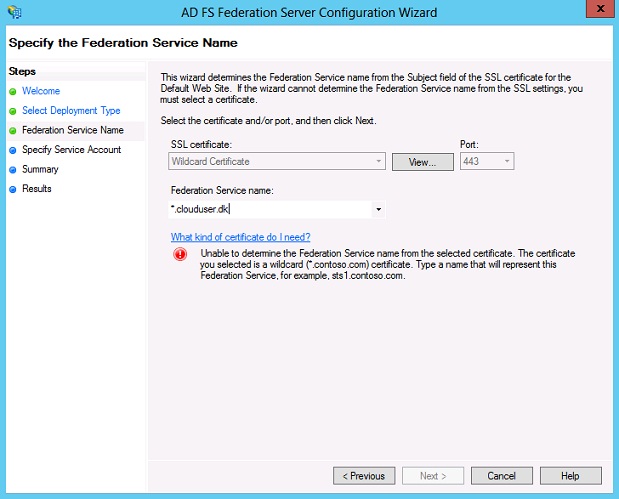Click 'Select the certificate and/or port' instruction text
619x499 pixels.
point(268,120)
